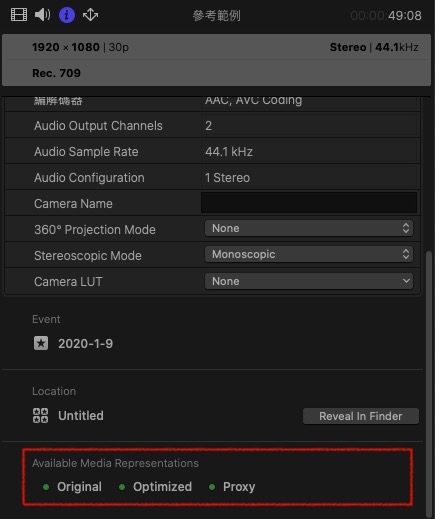Click the Audio Configuration 1 Stereo value

tap(227, 178)
